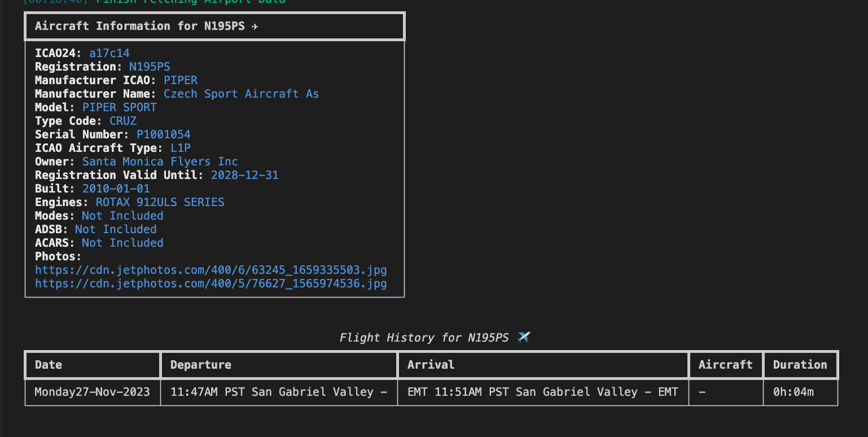Click the Arrival column header
Viewport: 868px width, 437px height.
431,365
